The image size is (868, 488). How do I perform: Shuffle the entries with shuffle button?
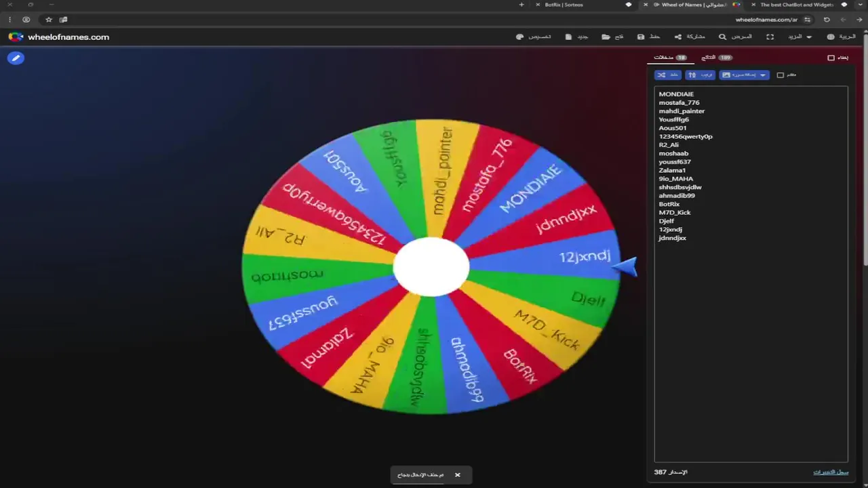click(668, 75)
